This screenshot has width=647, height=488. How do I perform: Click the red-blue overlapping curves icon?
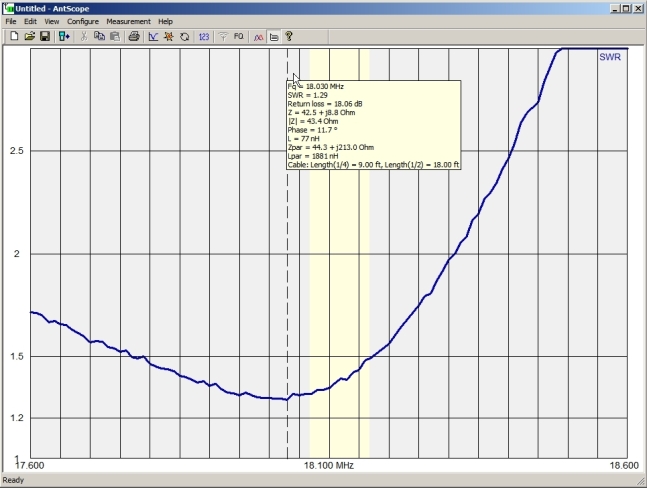click(x=258, y=37)
